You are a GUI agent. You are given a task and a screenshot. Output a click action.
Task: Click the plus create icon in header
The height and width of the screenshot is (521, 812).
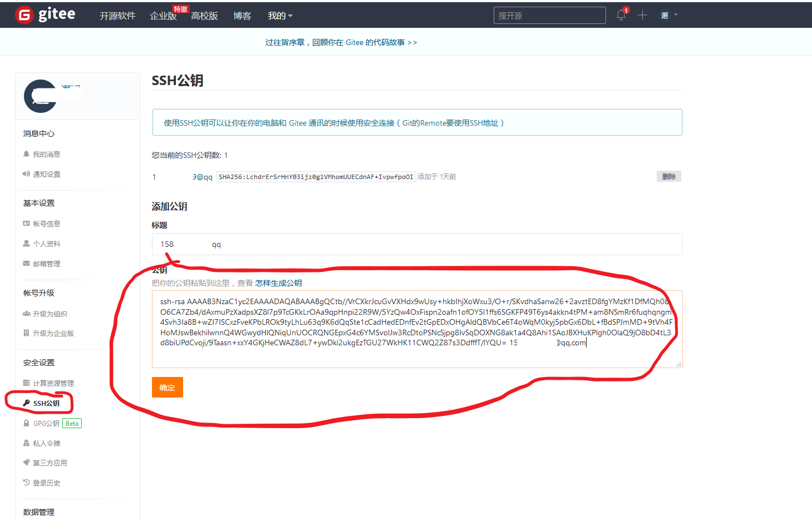point(642,15)
